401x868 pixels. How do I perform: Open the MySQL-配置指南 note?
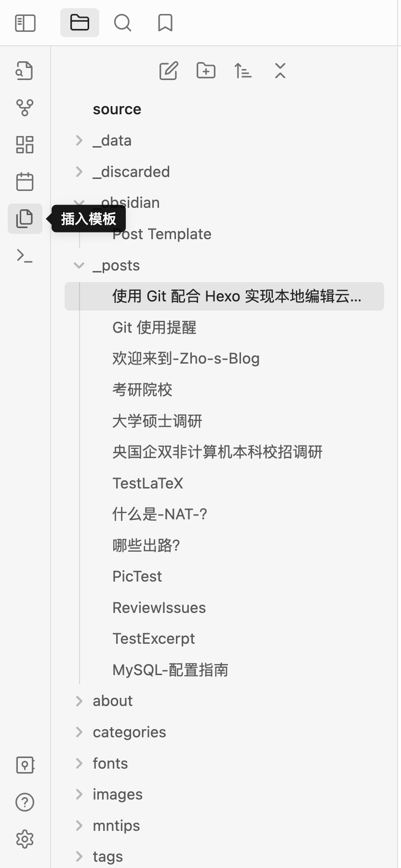170,670
